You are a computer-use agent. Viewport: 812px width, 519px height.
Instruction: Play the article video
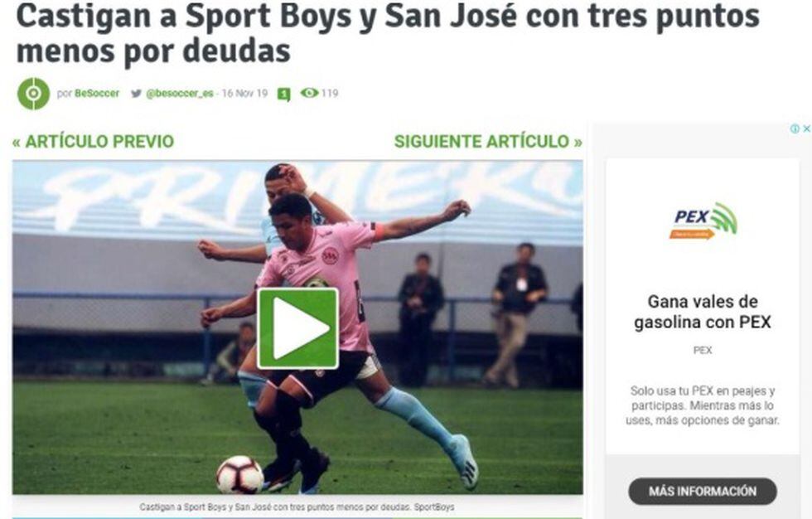pos(298,328)
